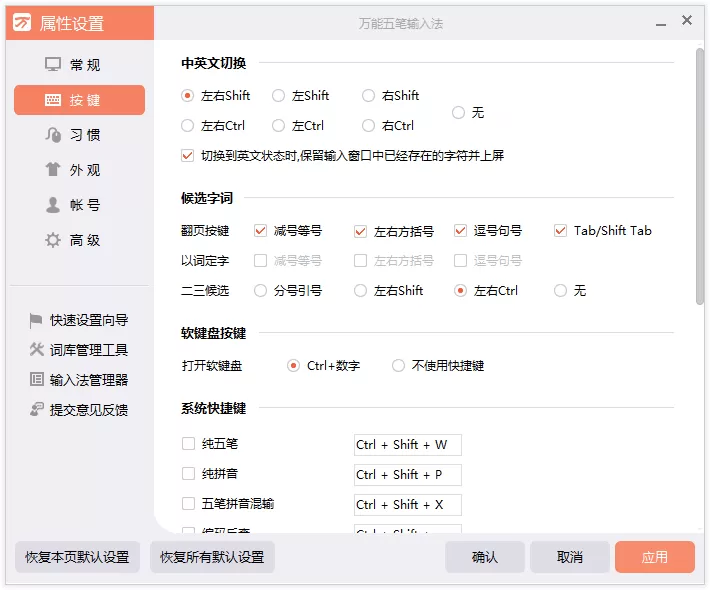Image resolution: width=710 pixels, height=590 pixels.
Task: Confirm settings with 确认 button
Action: (485, 557)
